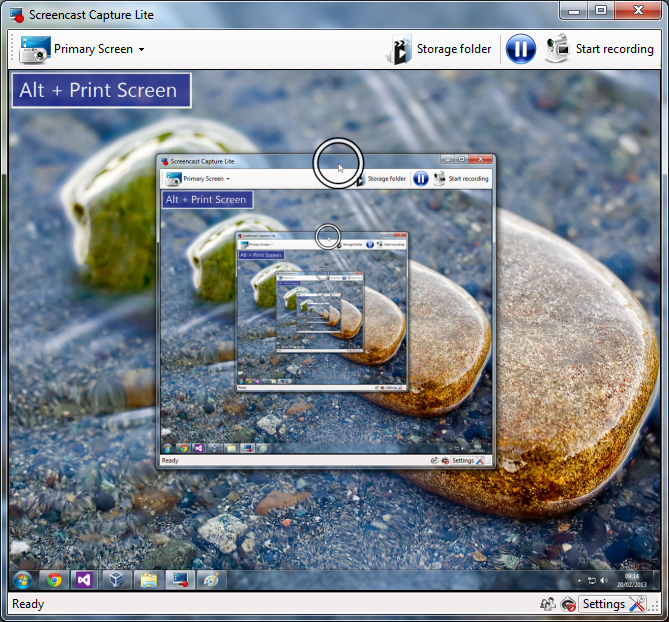Click the people icon in the status bar
This screenshot has height=622, width=669.
[548, 604]
